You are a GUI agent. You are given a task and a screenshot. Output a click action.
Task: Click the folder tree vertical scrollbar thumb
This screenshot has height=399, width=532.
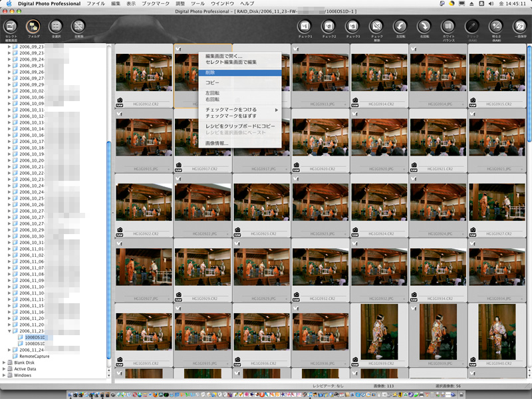tap(109, 250)
